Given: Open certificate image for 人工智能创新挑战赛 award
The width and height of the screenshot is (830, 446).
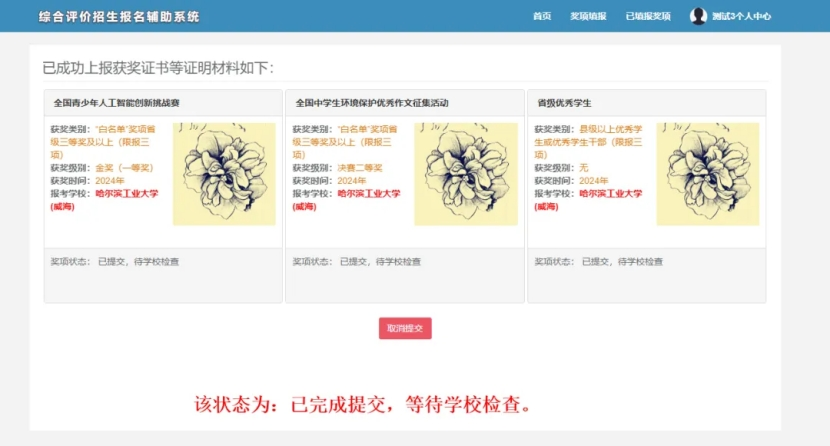Looking at the screenshot, I should [224, 174].
